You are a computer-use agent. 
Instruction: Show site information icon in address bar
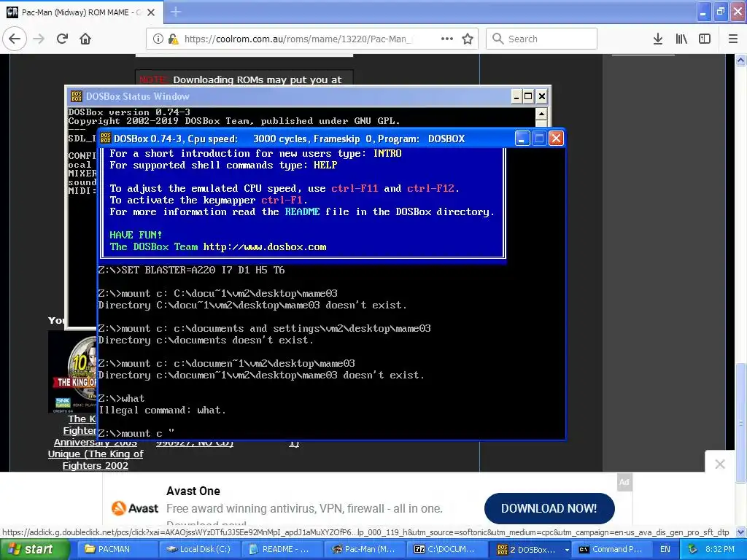[158, 39]
